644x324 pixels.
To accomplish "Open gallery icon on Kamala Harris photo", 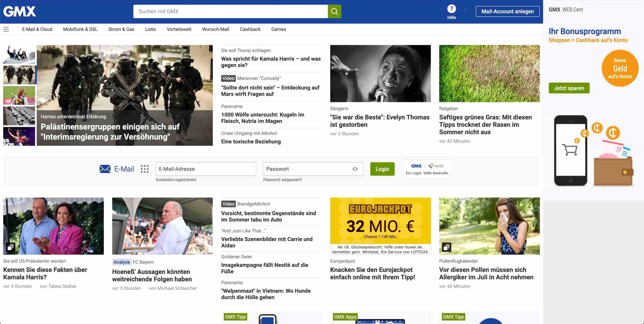I will point(11,247).
